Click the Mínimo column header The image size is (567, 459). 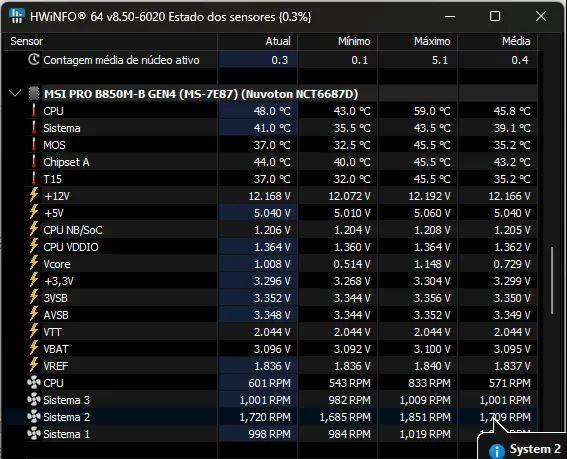338,41
